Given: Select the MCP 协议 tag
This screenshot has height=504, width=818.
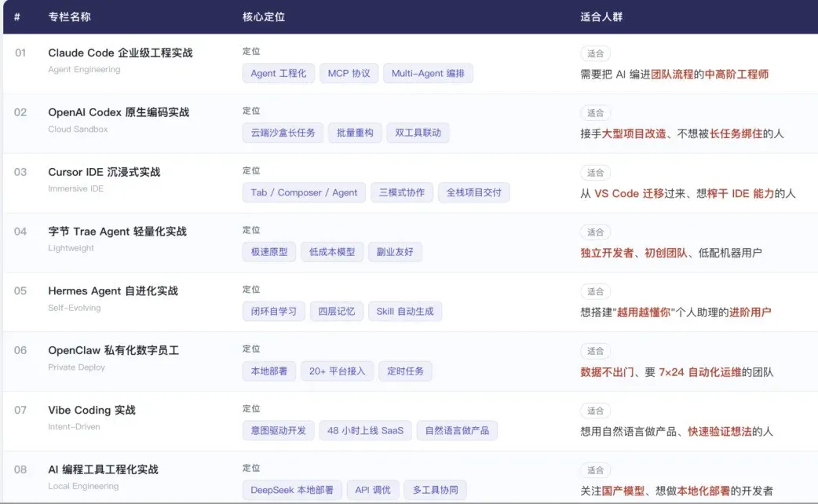Looking at the screenshot, I should (x=349, y=73).
